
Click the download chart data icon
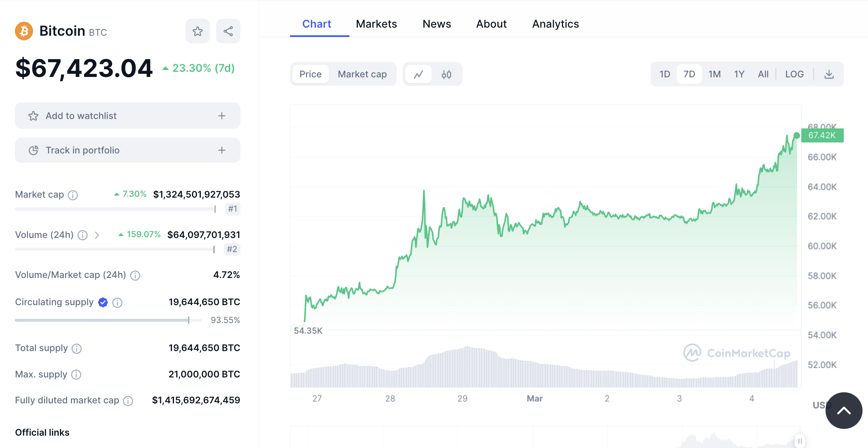click(x=829, y=74)
